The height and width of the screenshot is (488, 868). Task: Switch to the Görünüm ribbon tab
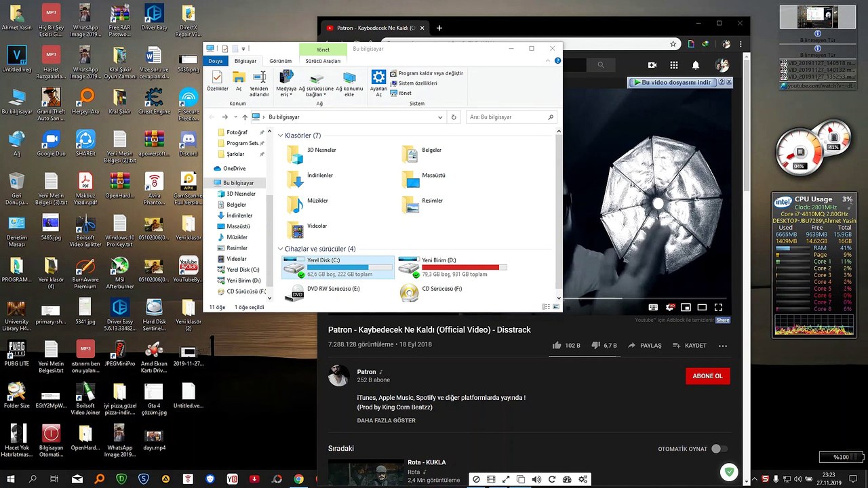click(281, 61)
